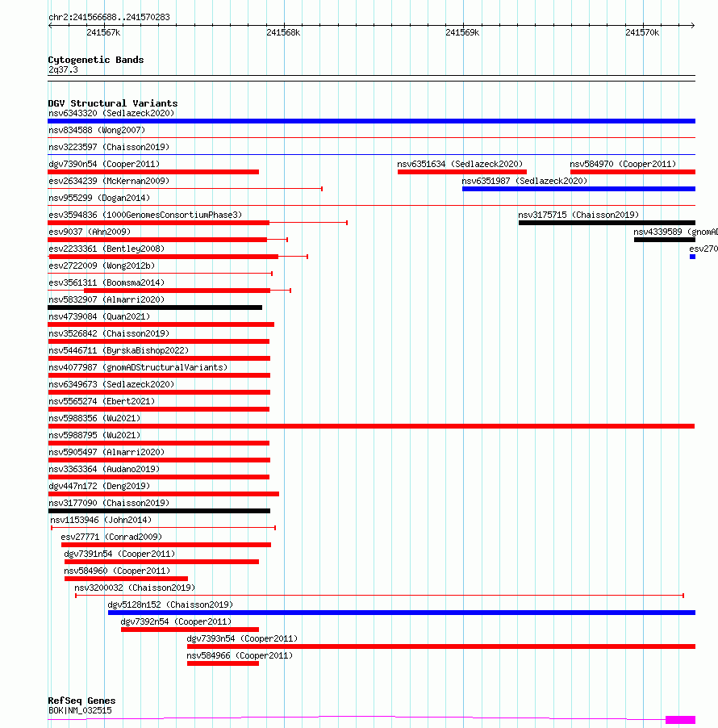Viewport: 718px width, 728px height.
Task: Click the dgv7390n54 (Cooper2011) label
Action: [x=104, y=164]
